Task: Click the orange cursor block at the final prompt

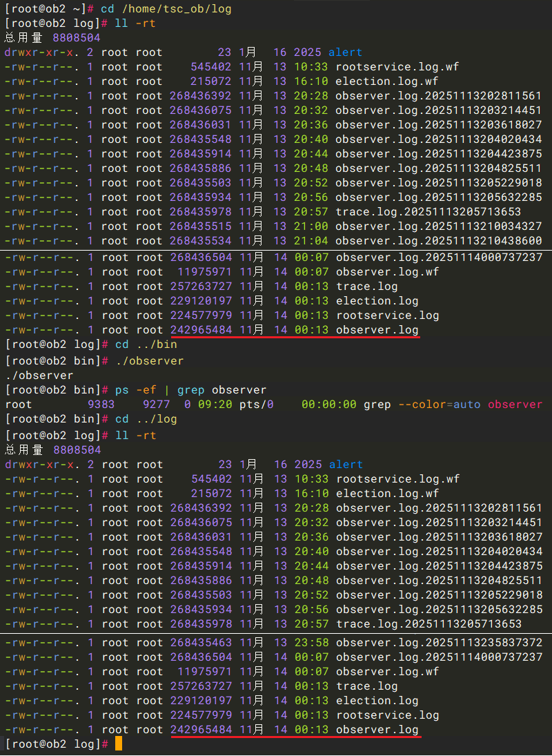Action: click(x=119, y=744)
